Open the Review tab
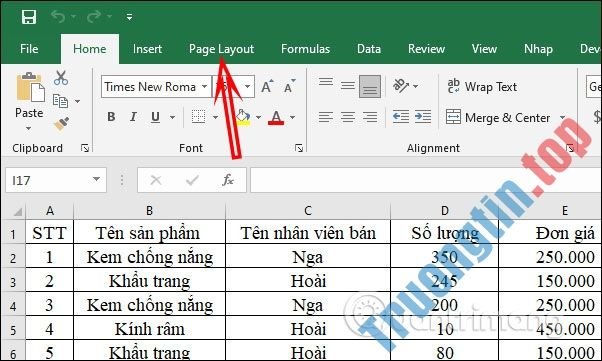602x361 pixels. tap(426, 49)
